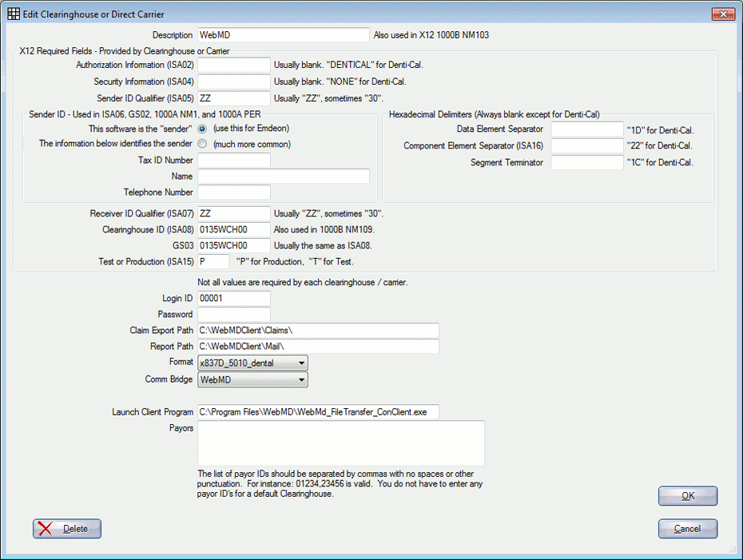The width and height of the screenshot is (743, 560).
Task: Confirm changes with the OK button
Action: tap(688, 496)
